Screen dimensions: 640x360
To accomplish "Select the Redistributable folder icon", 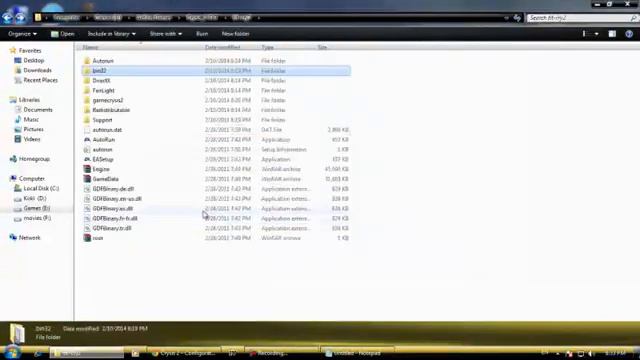I will tap(87, 110).
